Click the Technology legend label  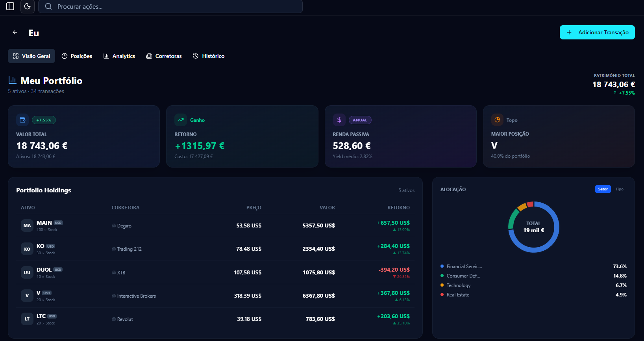click(x=459, y=285)
